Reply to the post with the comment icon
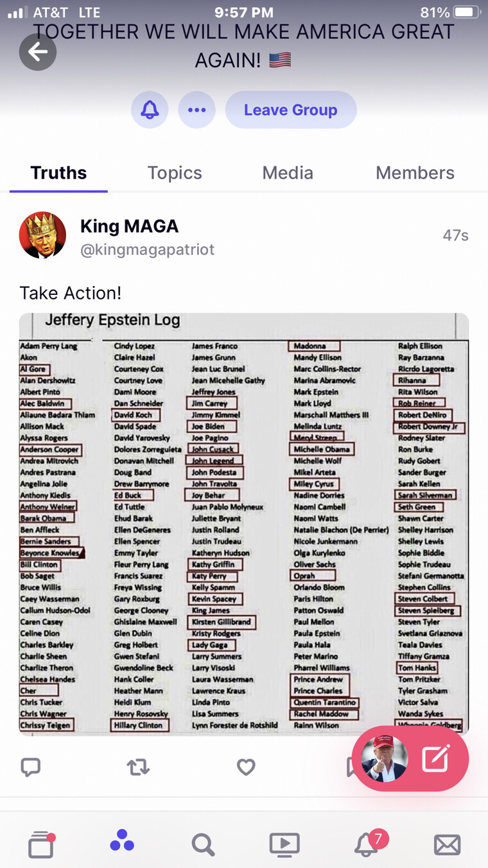 coord(31,766)
